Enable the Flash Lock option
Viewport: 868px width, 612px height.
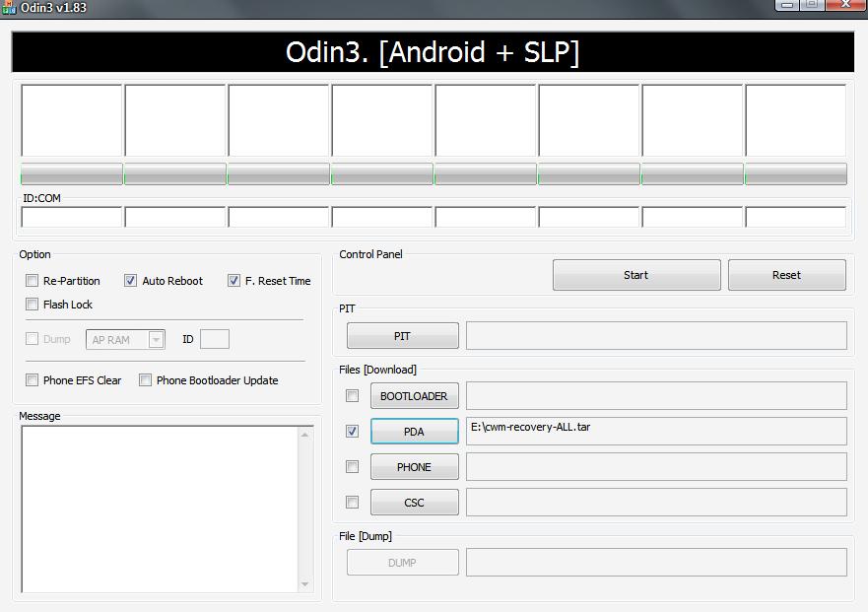coord(33,305)
